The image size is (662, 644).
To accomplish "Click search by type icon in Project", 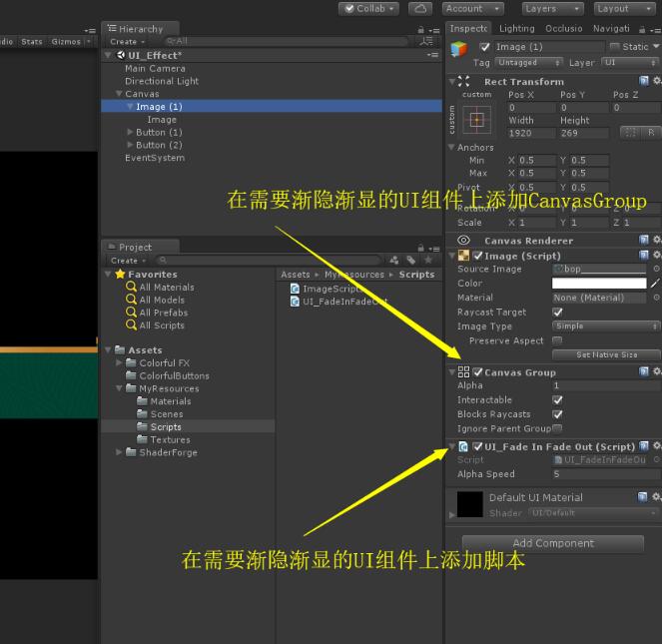I will tap(394, 261).
